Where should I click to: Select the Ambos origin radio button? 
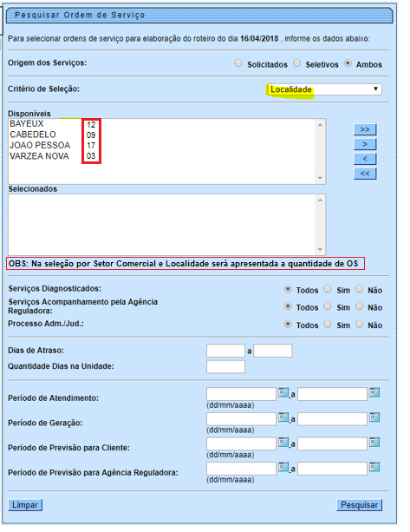coord(348,63)
